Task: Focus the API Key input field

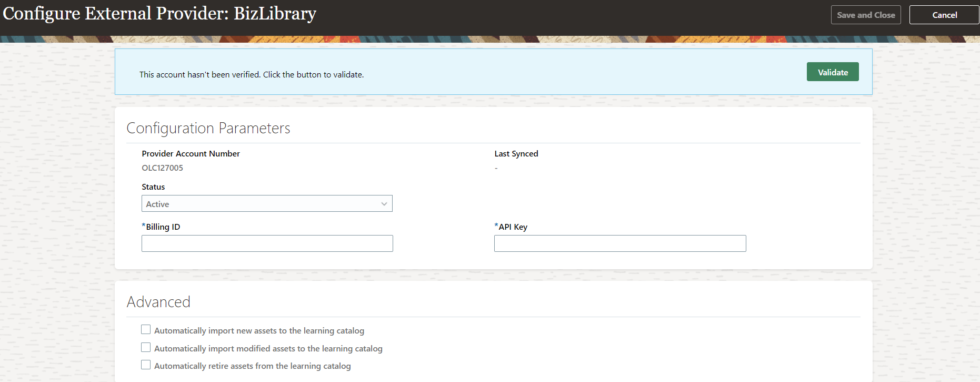Action: coord(620,243)
